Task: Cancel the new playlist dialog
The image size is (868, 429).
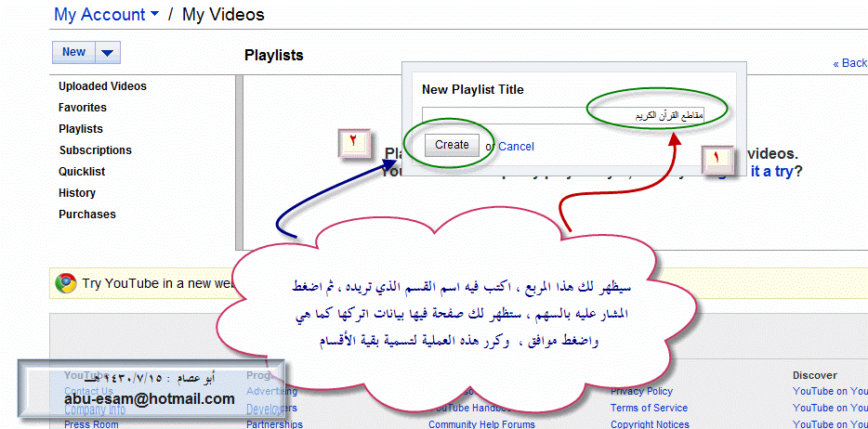Action: 516,147
